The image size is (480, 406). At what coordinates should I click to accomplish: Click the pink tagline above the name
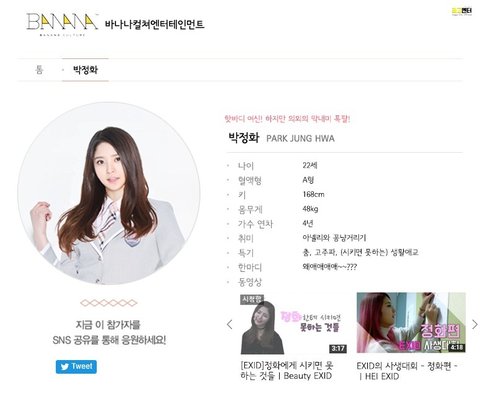pos(287,119)
